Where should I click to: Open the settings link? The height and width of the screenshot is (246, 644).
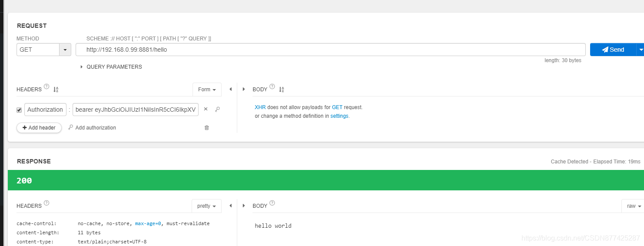pos(339,116)
